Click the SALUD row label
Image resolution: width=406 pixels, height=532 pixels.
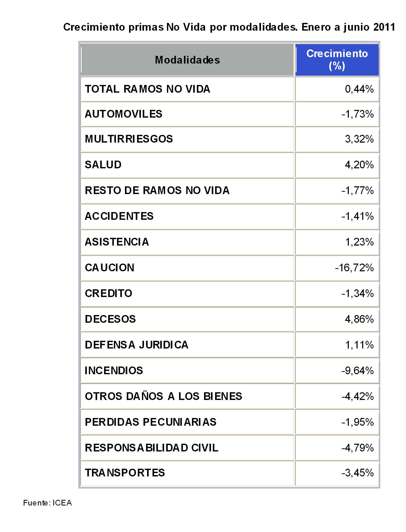(103, 165)
